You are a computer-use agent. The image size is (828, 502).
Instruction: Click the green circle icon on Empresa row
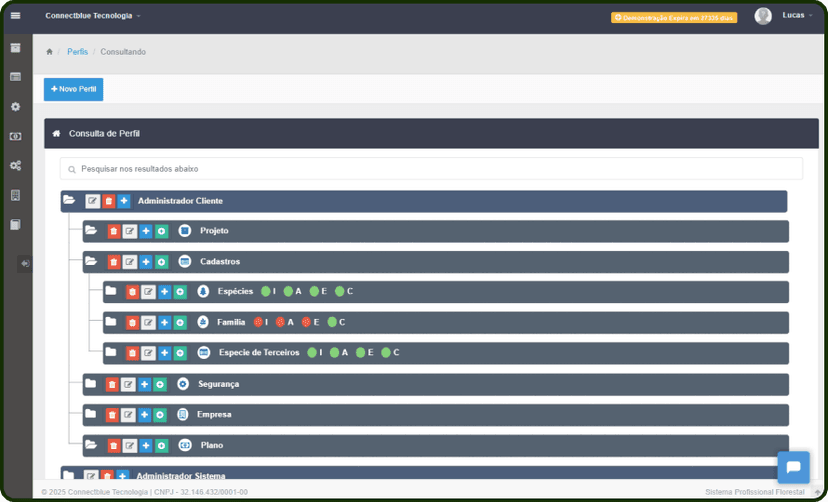160,415
